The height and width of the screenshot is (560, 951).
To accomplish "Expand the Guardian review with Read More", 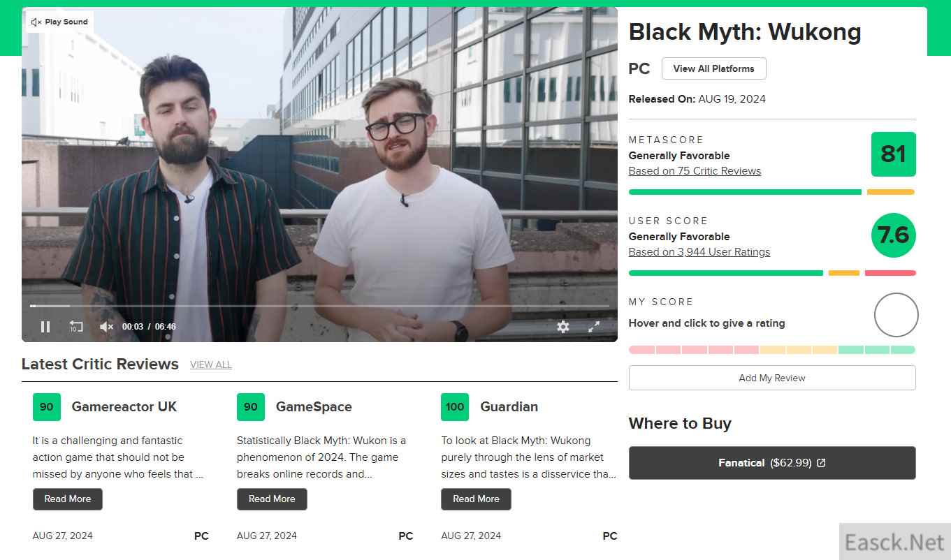I will 476,499.
